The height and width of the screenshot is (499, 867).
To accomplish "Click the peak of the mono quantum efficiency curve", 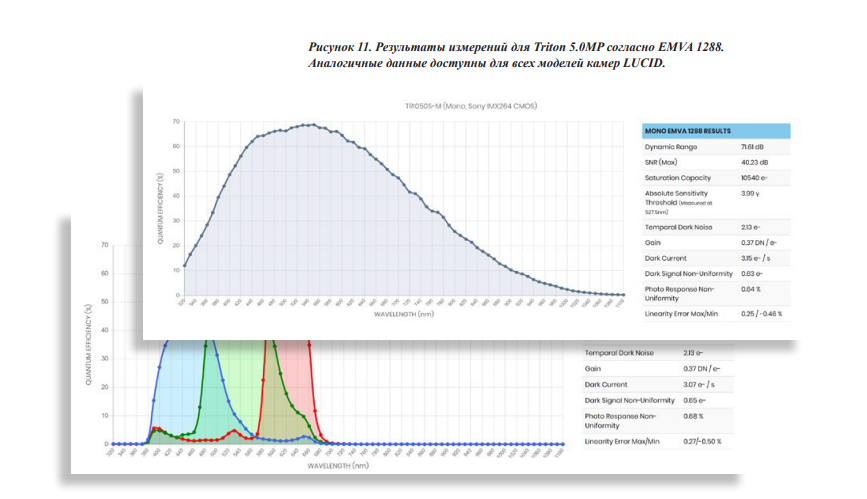I will pyautogui.click(x=314, y=125).
